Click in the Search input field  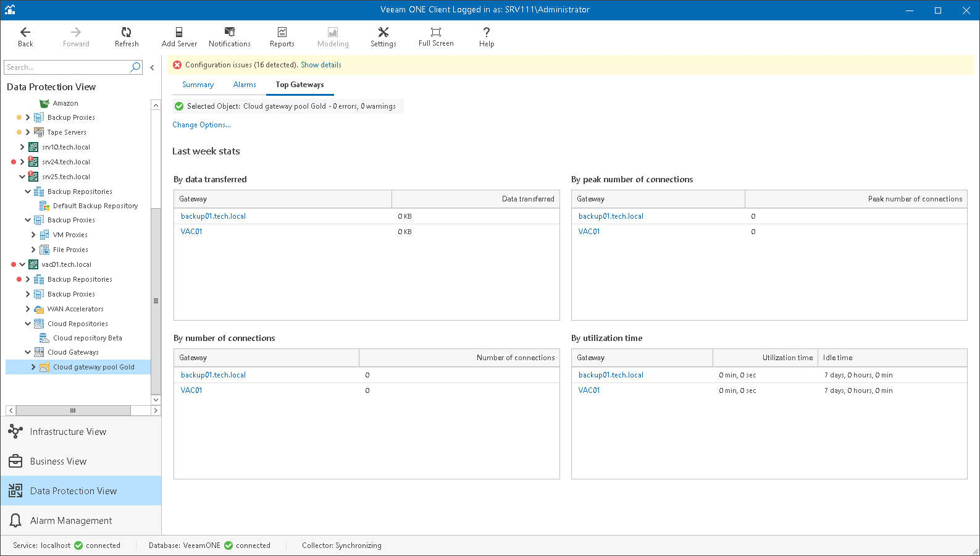point(67,67)
